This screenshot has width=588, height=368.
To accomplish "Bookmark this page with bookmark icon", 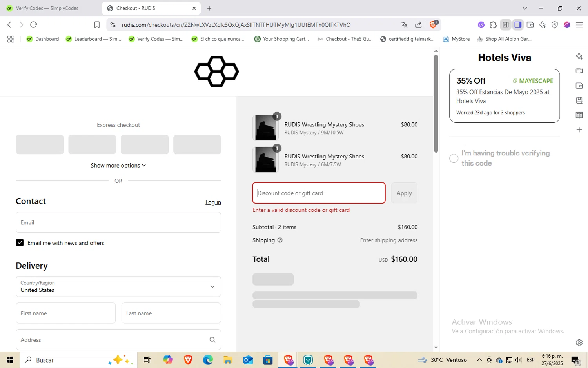I will (97, 25).
